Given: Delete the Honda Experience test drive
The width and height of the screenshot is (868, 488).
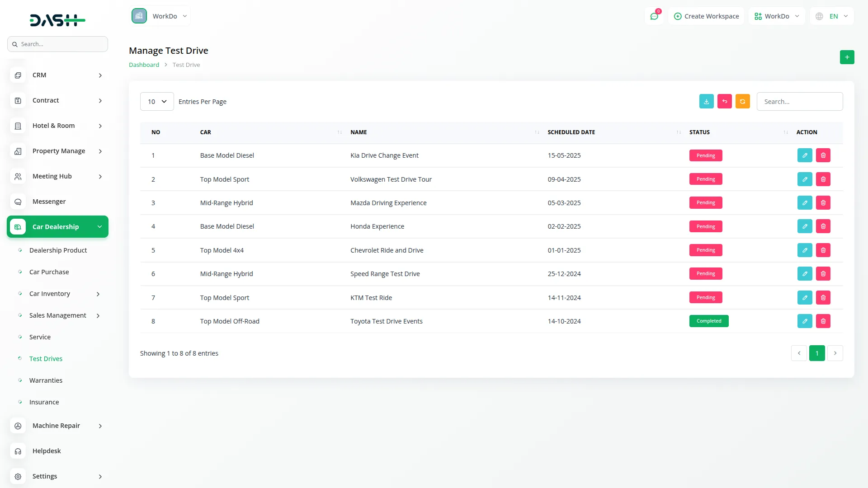Looking at the screenshot, I should point(823,226).
